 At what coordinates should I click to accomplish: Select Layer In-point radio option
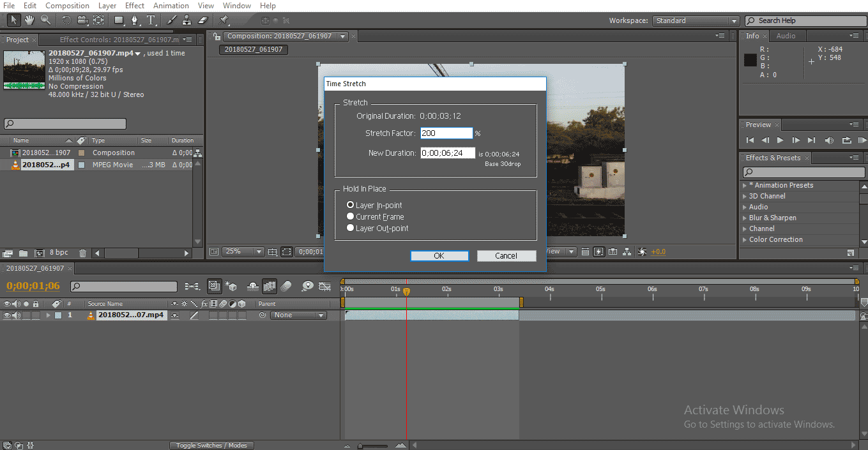click(350, 205)
